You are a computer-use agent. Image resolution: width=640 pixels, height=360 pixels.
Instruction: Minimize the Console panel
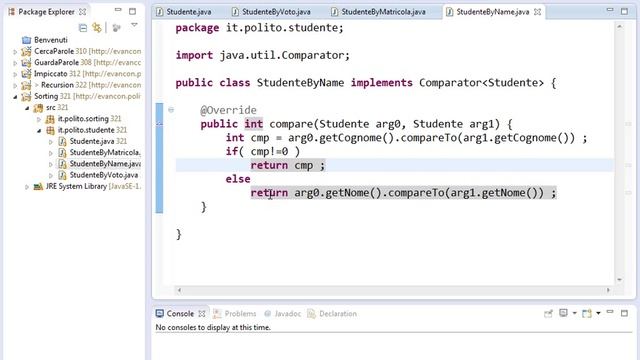[x=610, y=312]
